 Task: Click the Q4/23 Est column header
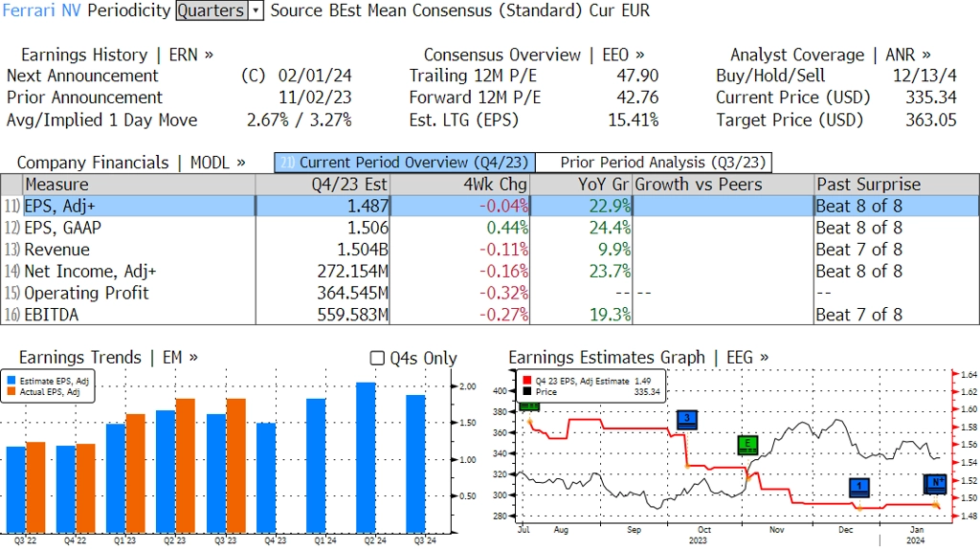323,185
